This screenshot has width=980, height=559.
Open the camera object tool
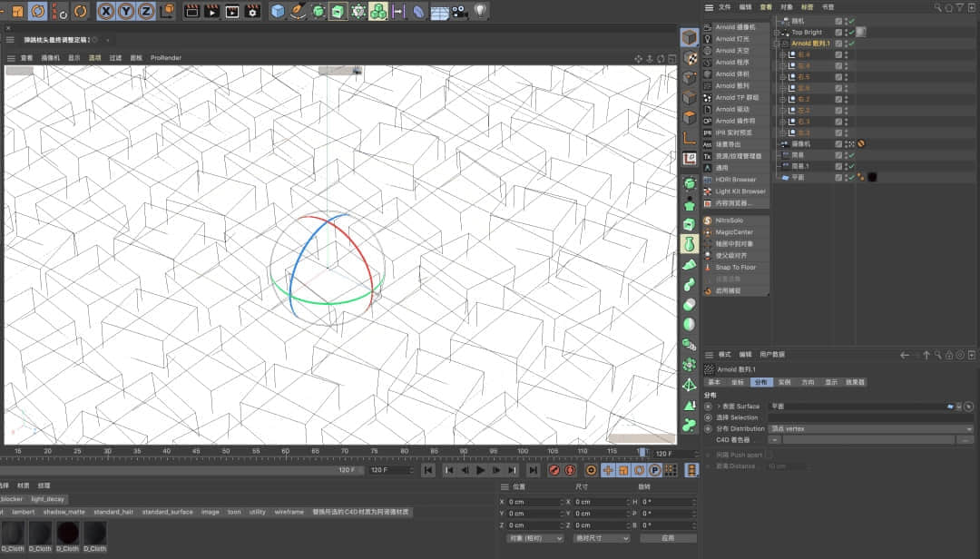coord(459,12)
